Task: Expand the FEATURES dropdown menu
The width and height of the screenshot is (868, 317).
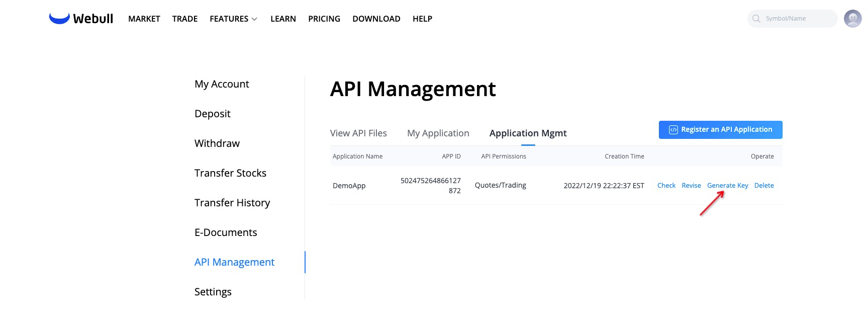Action: pos(233,19)
